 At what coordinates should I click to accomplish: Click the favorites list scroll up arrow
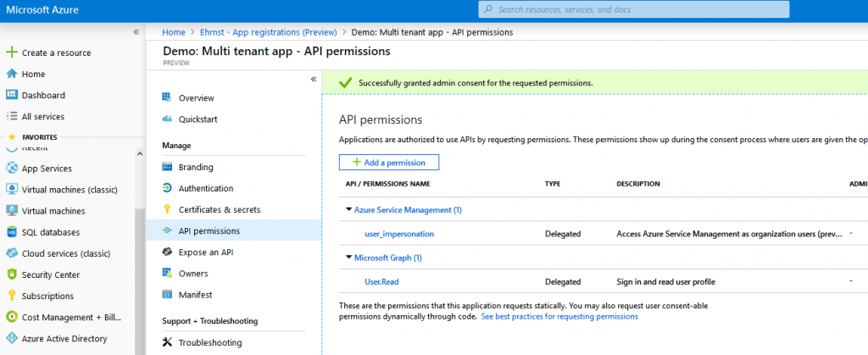pyautogui.click(x=140, y=154)
